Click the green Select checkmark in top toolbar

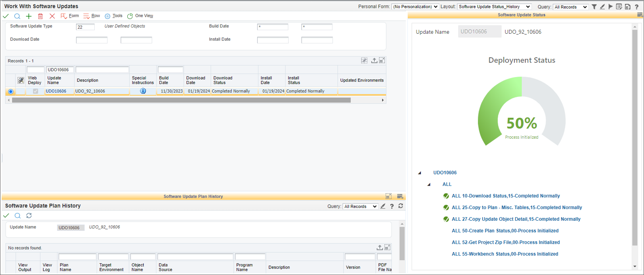click(x=6, y=16)
